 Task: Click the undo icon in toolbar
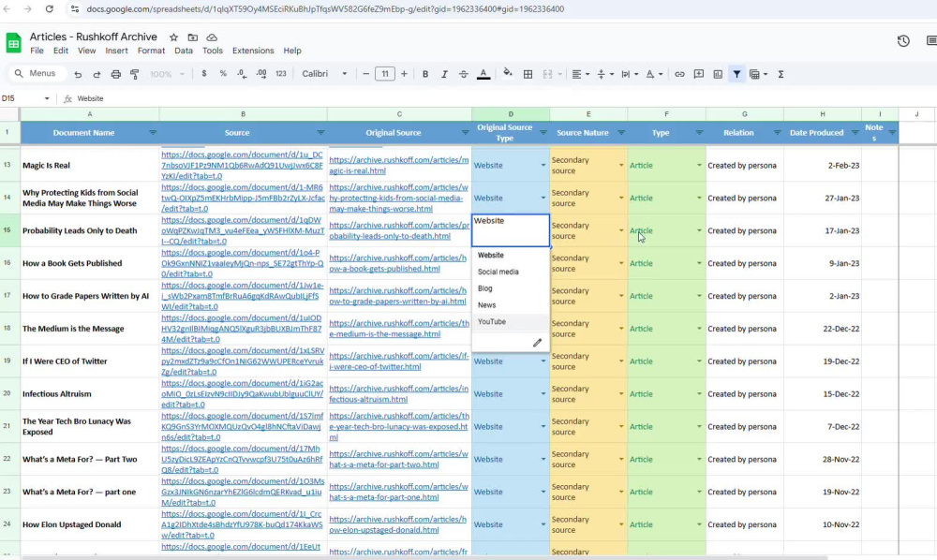(78, 74)
